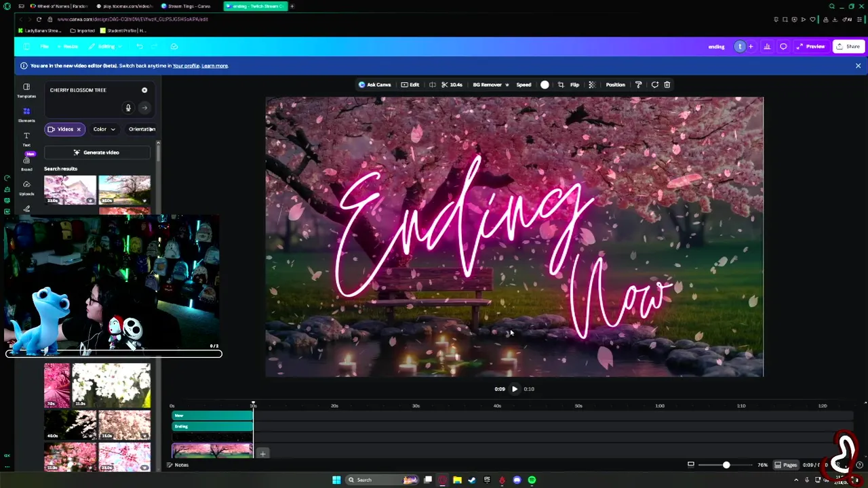Click the replace/refresh arrow icon
Image resolution: width=868 pixels, height=488 pixels.
(x=654, y=85)
